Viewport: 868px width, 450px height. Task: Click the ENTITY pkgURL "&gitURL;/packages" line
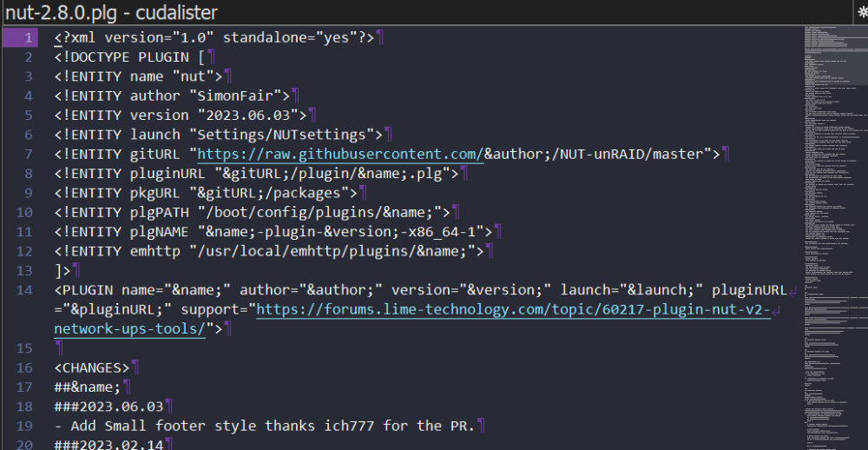click(206, 193)
